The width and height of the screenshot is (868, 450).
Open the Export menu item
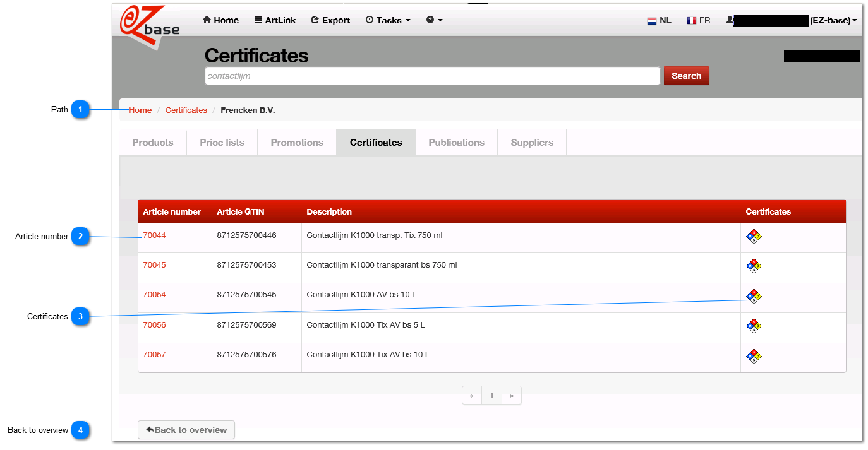coord(330,20)
